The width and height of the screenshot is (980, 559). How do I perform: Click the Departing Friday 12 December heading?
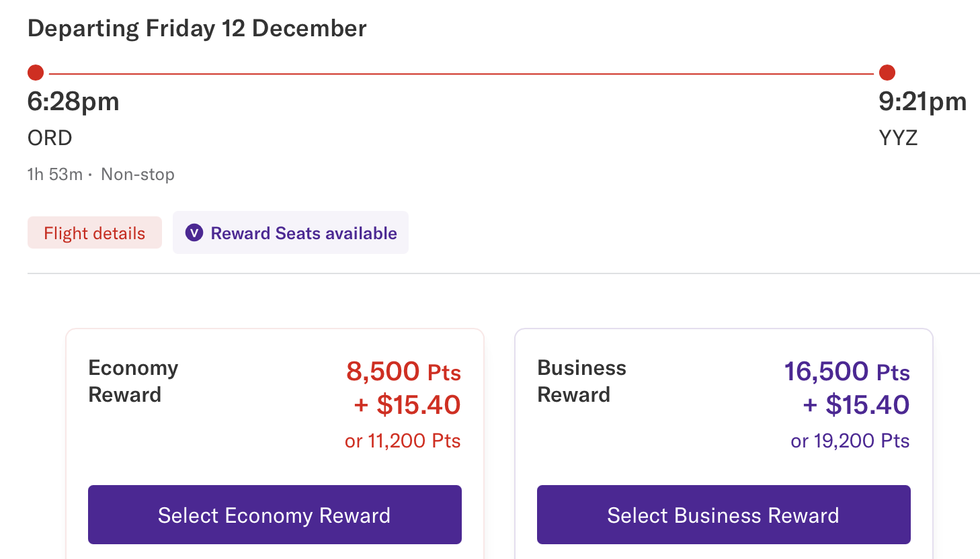click(x=196, y=28)
